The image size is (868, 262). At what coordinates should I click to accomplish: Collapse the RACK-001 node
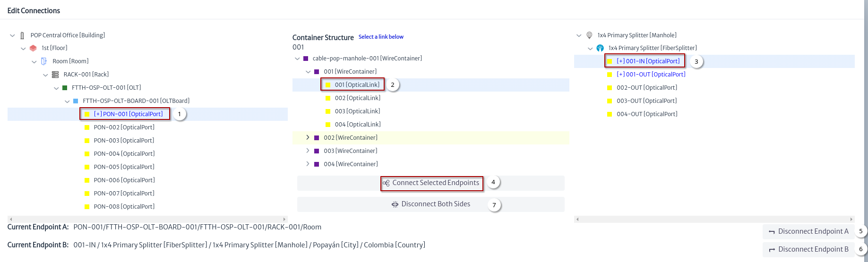(x=45, y=75)
